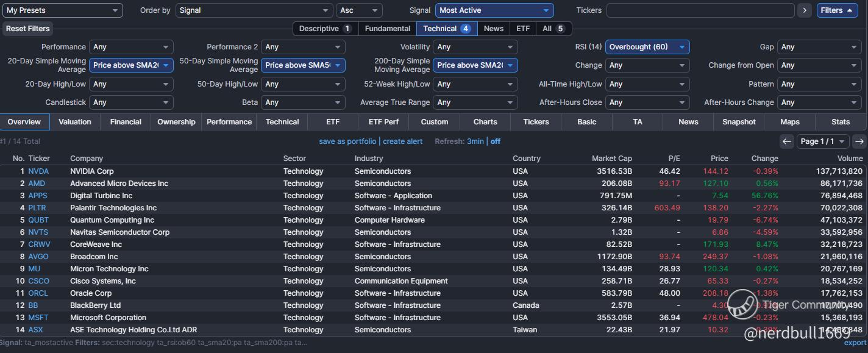Click the Tickers input field
This screenshot has height=353, width=868.
[700, 10]
